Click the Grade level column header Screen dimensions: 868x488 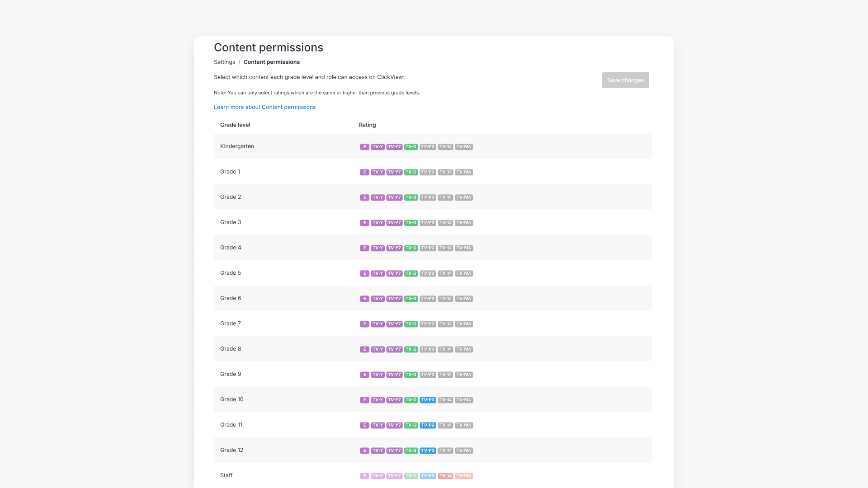click(235, 125)
